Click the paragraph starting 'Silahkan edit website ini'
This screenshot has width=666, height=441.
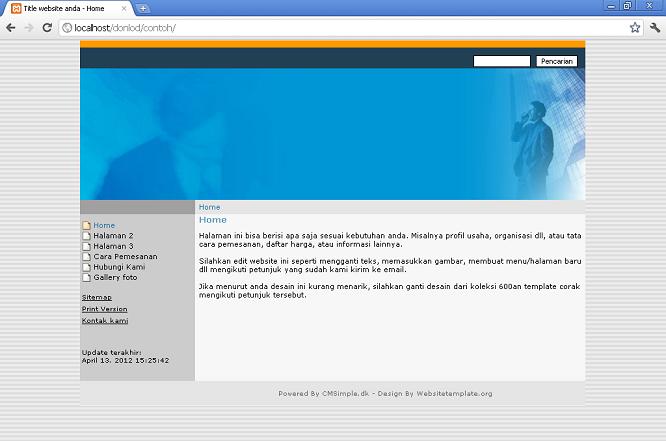point(390,265)
